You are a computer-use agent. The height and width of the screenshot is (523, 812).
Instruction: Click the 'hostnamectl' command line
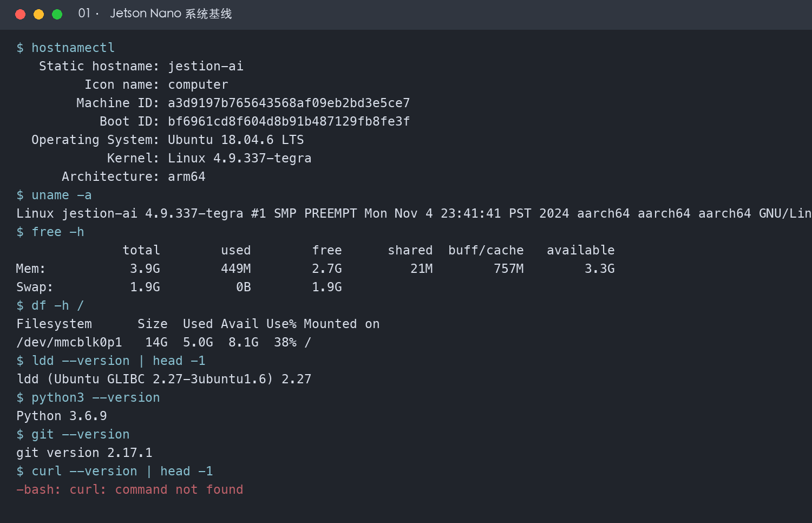coord(66,48)
